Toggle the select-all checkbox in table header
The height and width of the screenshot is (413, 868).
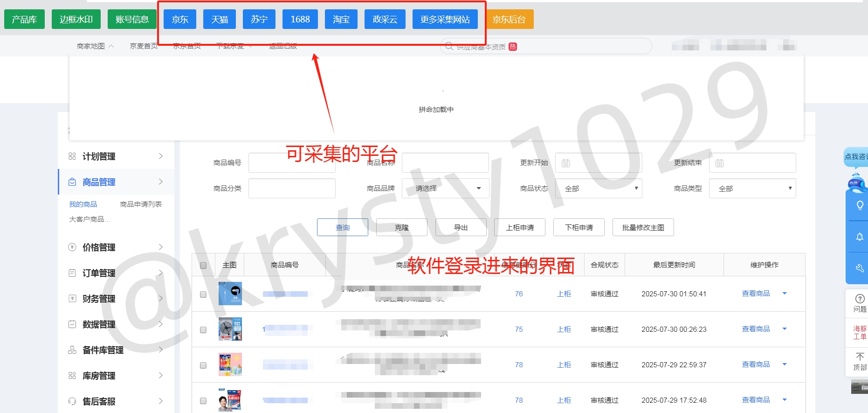[x=203, y=266]
